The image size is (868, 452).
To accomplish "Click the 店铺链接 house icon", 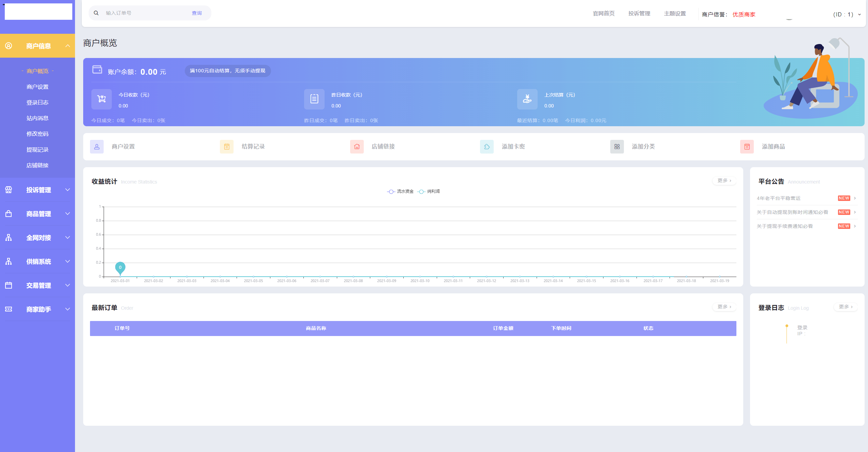I will [x=357, y=147].
